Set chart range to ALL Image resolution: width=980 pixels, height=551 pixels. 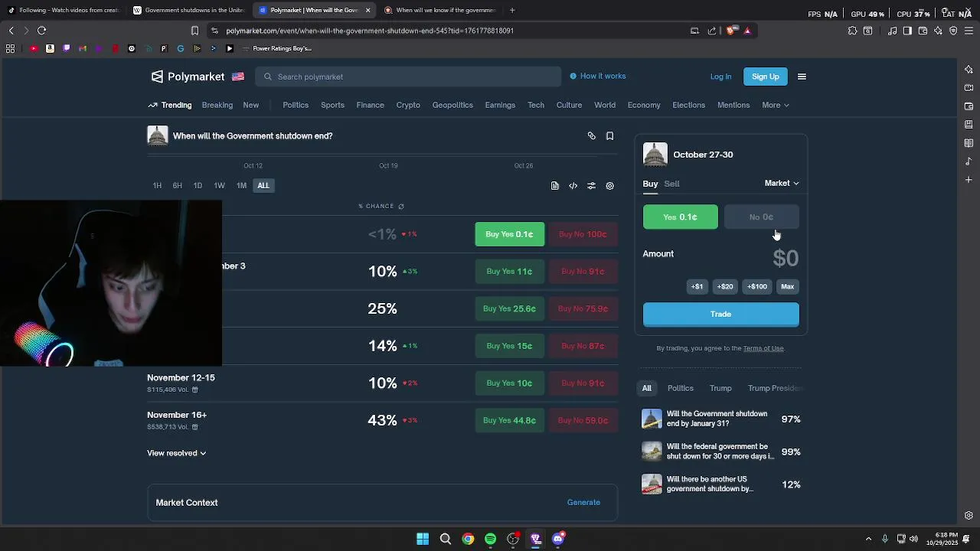263,186
